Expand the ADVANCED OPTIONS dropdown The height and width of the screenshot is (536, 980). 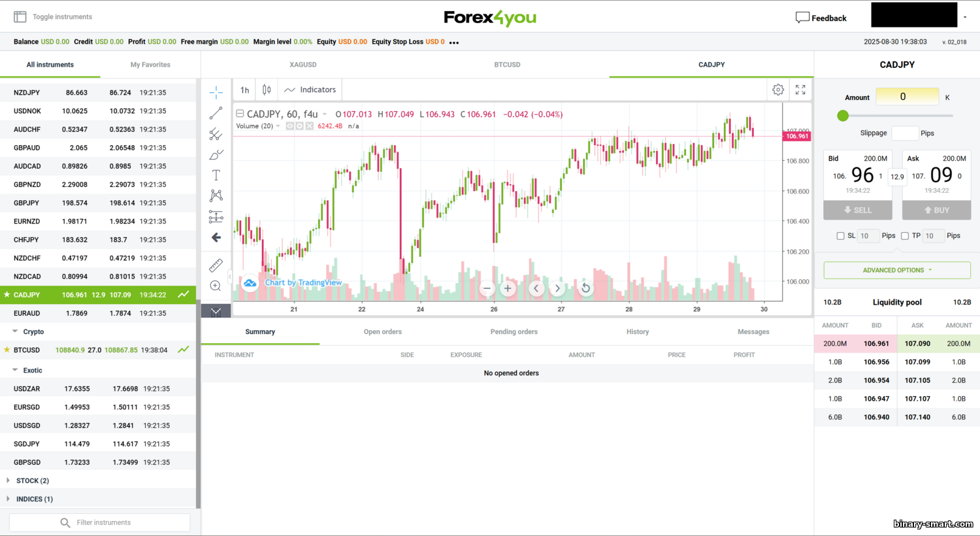pos(897,270)
